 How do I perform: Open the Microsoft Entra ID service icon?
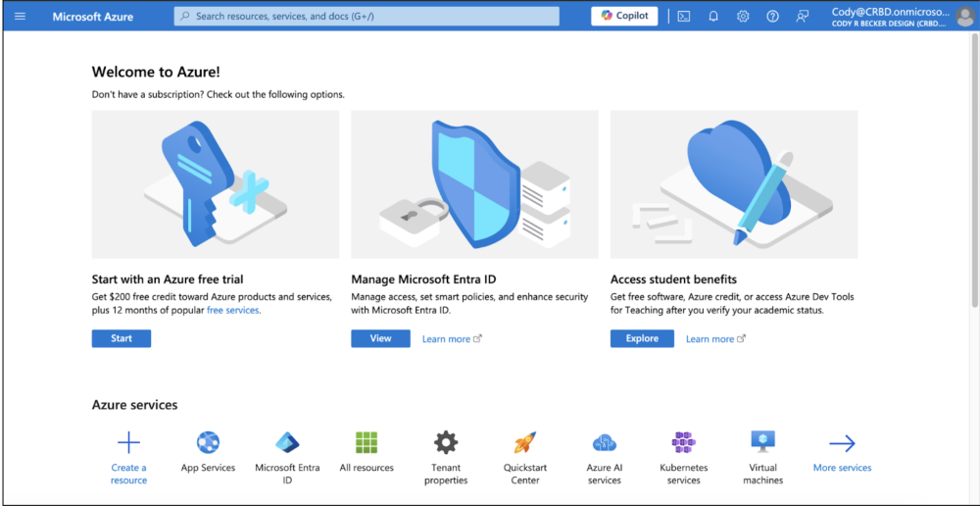(x=287, y=443)
